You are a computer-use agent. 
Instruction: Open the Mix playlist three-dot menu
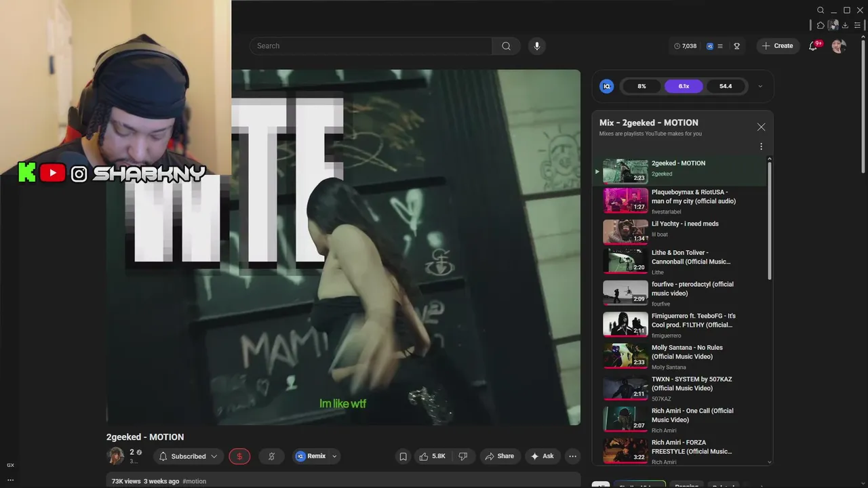point(761,146)
